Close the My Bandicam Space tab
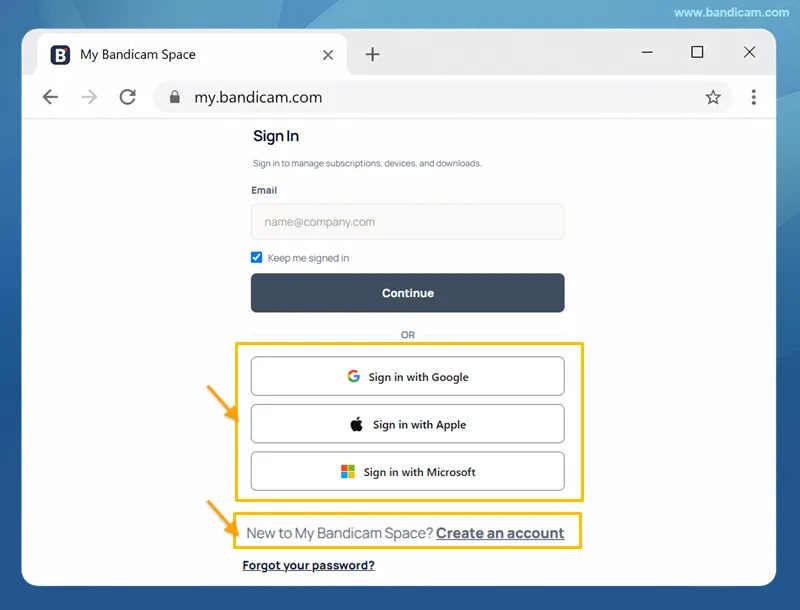The image size is (800, 610). click(328, 55)
